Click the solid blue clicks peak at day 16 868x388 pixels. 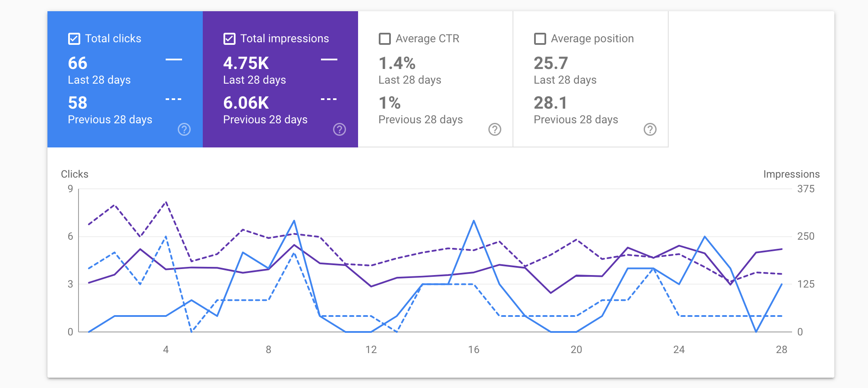474,221
